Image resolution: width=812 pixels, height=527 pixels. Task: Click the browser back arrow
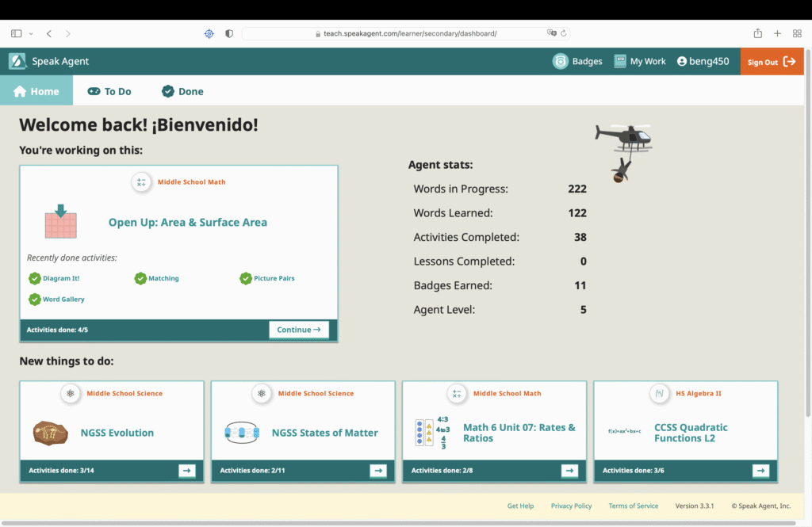point(49,33)
